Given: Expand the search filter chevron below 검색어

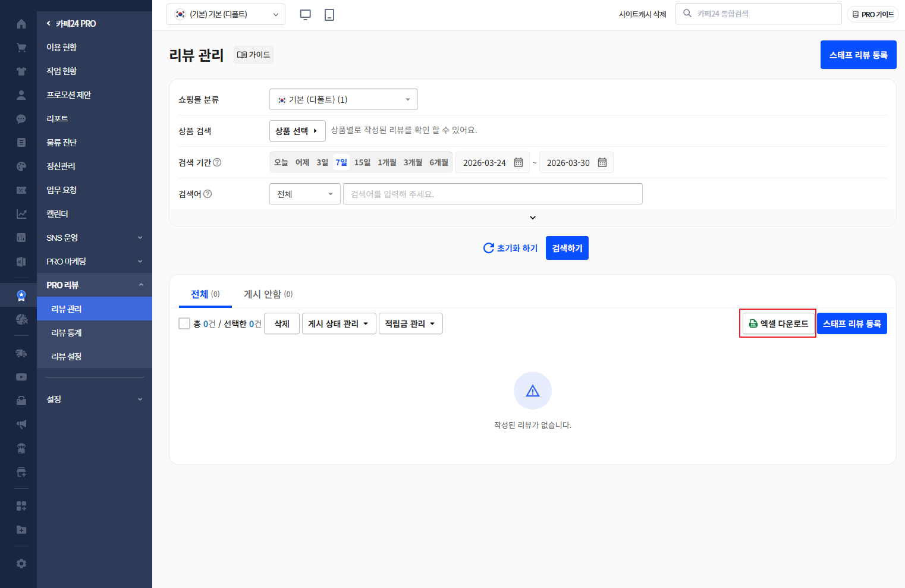Looking at the screenshot, I should click(533, 218).
